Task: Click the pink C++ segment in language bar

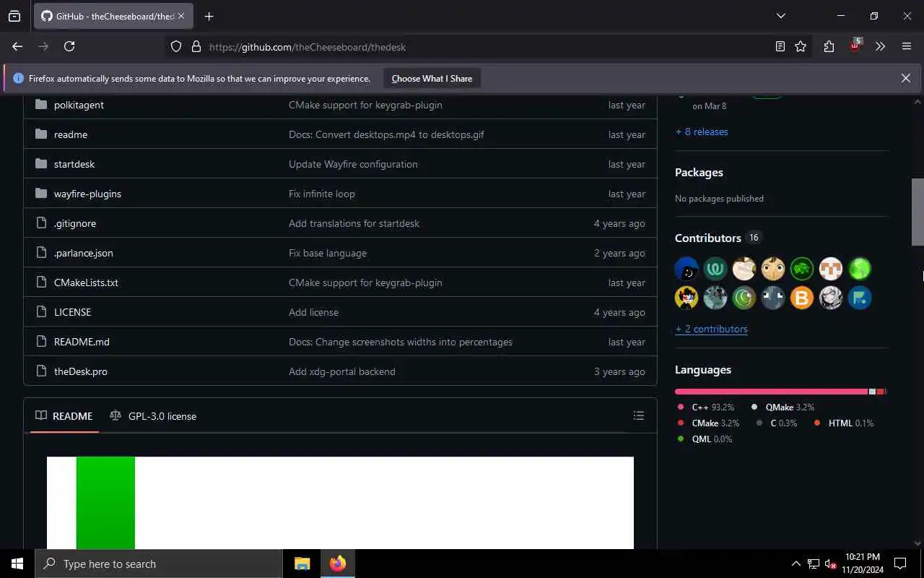Action: pos(771,391)
